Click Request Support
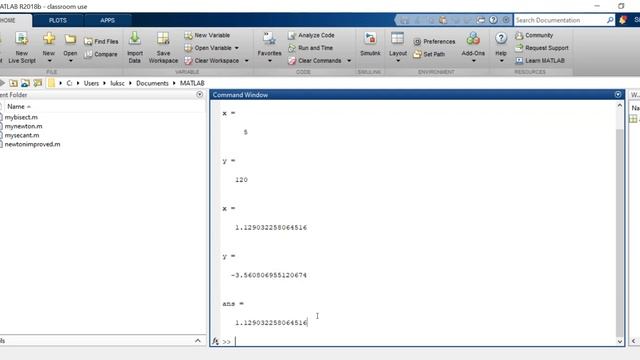 [x=542, y=48]
